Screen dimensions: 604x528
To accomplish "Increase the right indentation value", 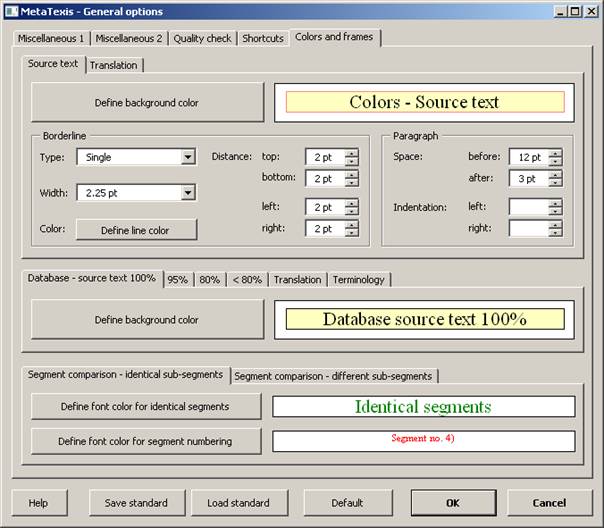I will 555,225.
